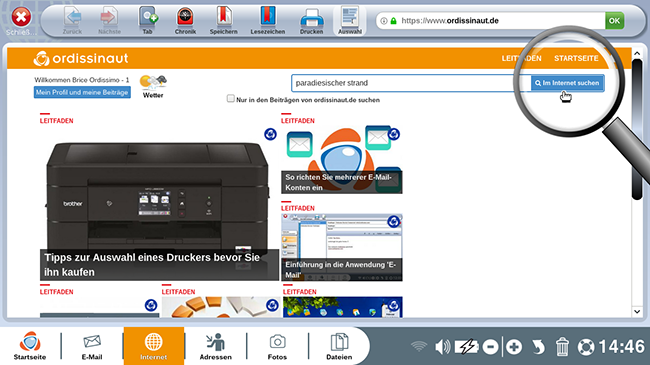Open the STARTSEITE menu link
This screenshot has width=650, height=365.
(x=576, y=58)
